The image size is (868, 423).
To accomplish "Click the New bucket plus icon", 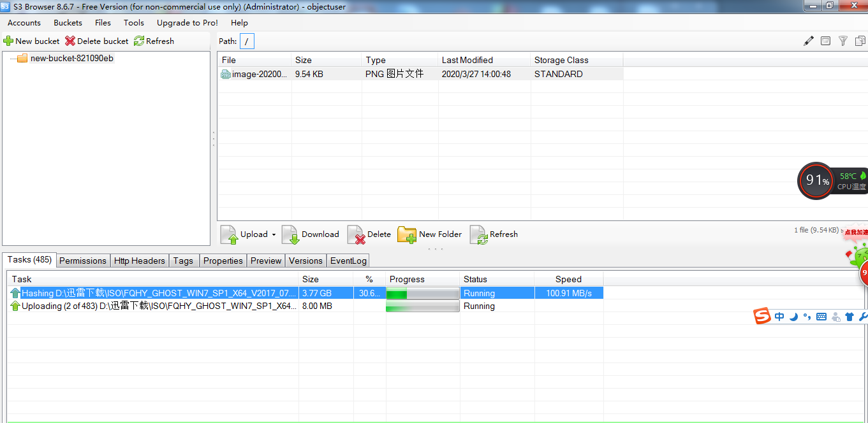I will [x=8, y=41].
